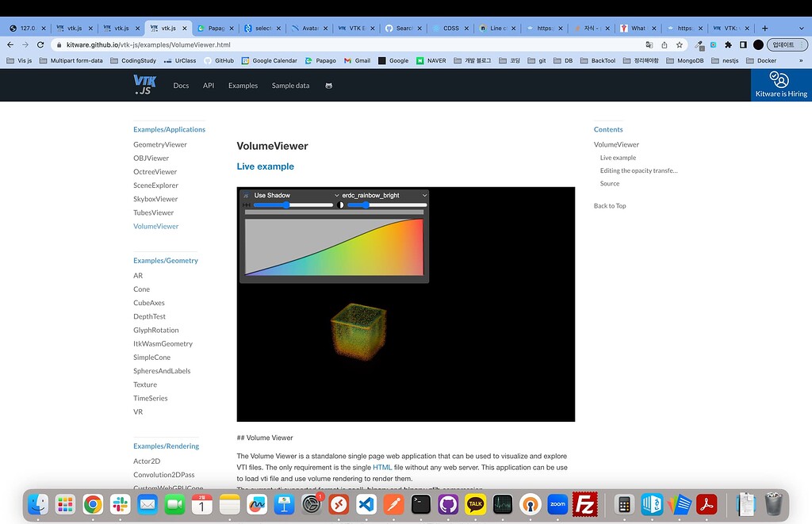Viewport: 812px width, 524px height.
Task: Show hidden bookmarks with the overflow chevron
Action: pyautogui.click(x=800, y=60)
